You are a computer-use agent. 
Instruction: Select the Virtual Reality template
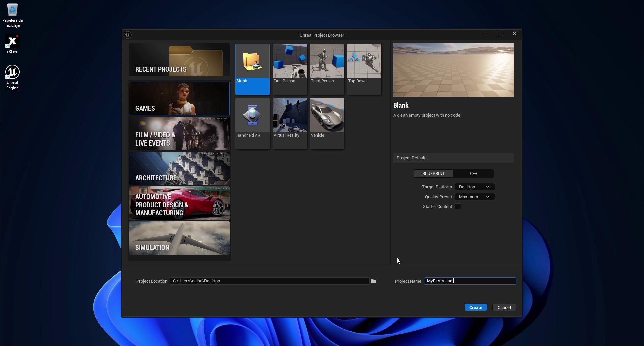point(289,123)
